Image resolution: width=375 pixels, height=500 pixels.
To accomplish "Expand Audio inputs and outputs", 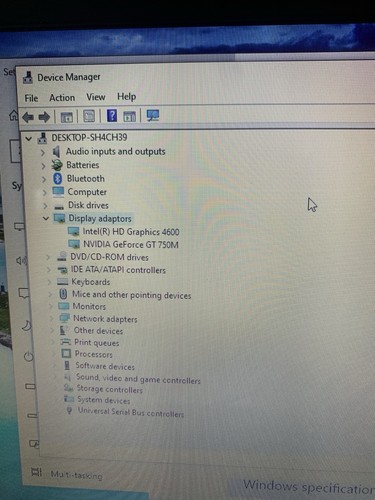I will 42,152.
